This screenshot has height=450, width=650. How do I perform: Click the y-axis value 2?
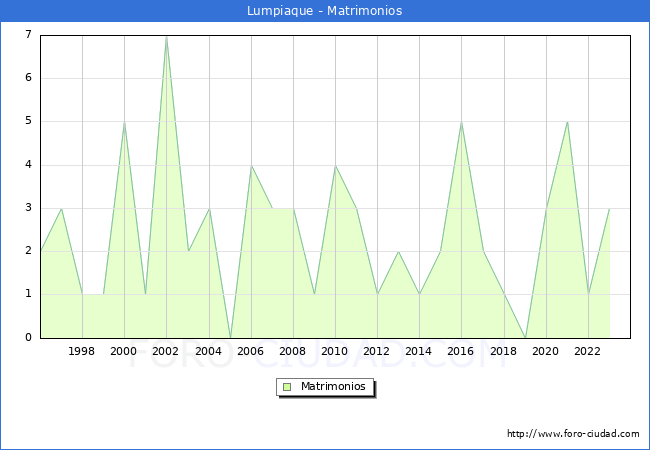(x=28, y=251)
